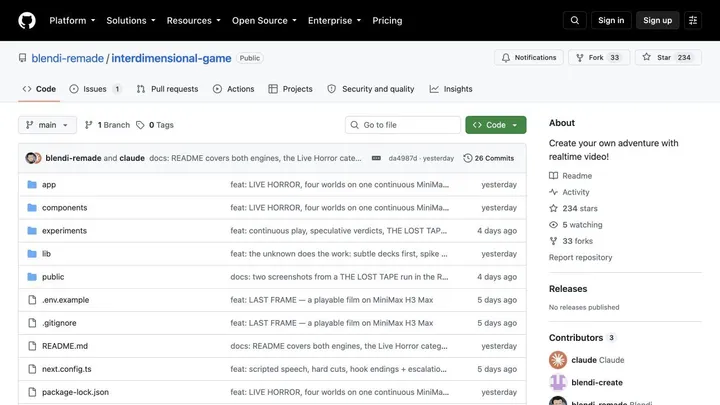
Task: Open the GitHub home logo
Action: point(27,21)
